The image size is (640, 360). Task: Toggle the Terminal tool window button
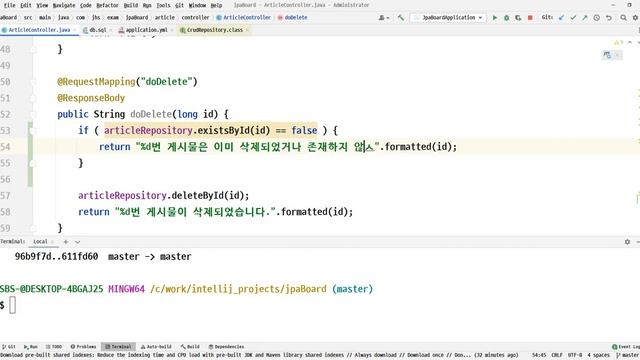118,347
